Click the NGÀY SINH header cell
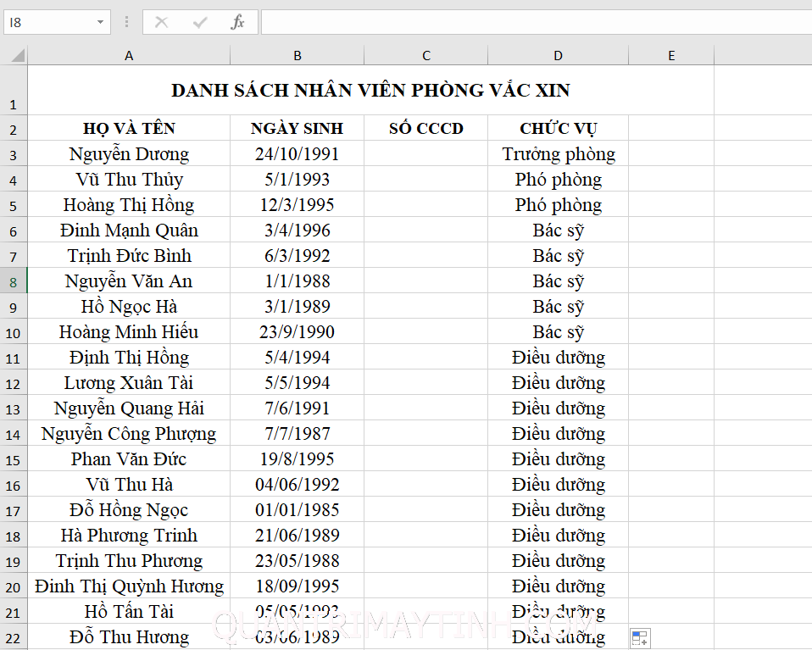This screenshot has width=812, height=650. (x=298, y=128)
